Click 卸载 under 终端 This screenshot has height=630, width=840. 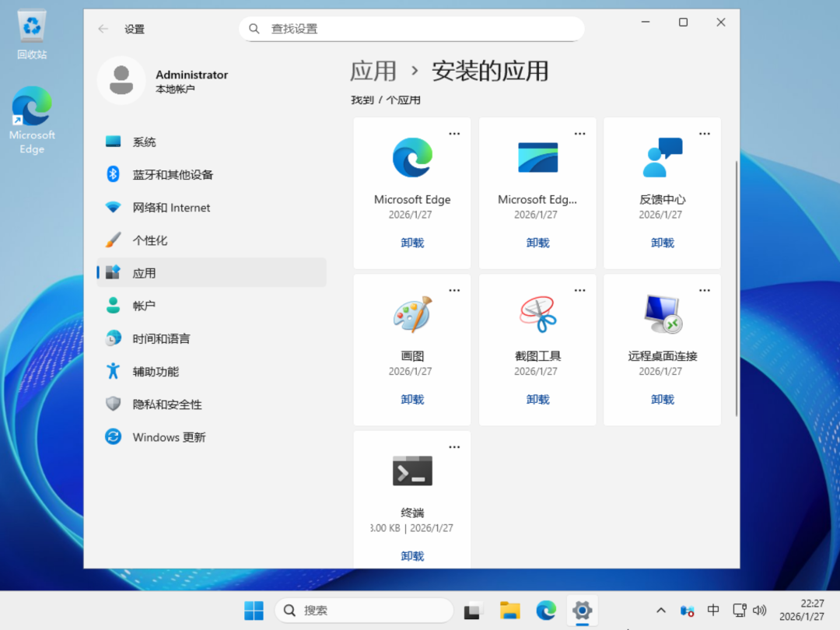pyautogui.click(x=412, y=556)
